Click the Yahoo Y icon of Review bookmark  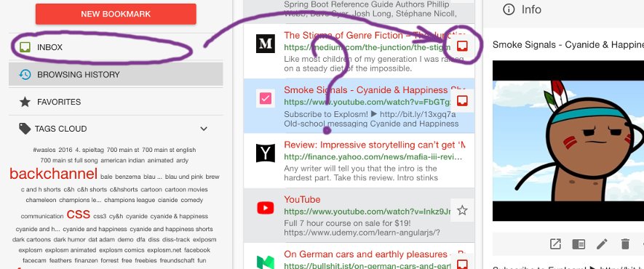click(266, 153)
